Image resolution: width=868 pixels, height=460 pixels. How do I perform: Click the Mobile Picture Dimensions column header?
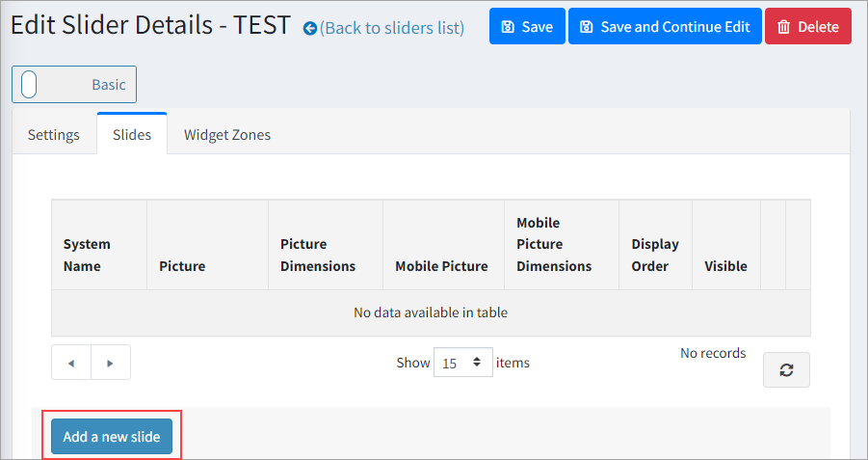click(x=554, y=244)
